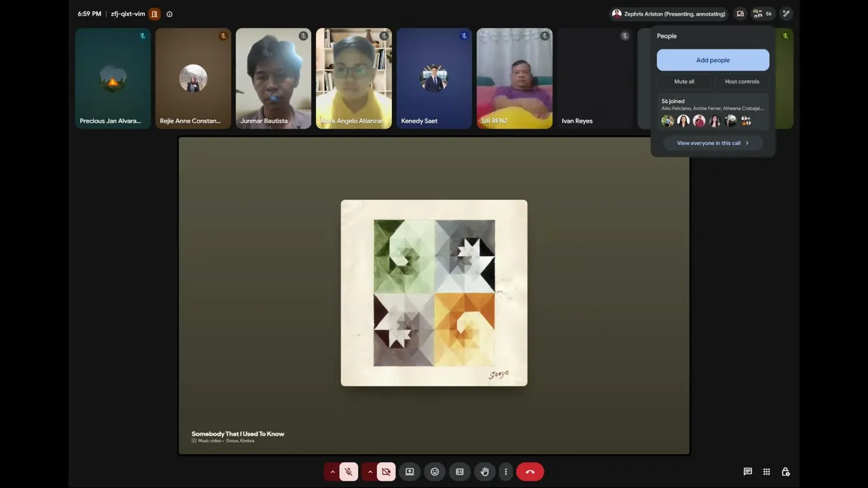The image size is (868, 488).
Task: Click the Add people button
Action: tap(713, 60)
